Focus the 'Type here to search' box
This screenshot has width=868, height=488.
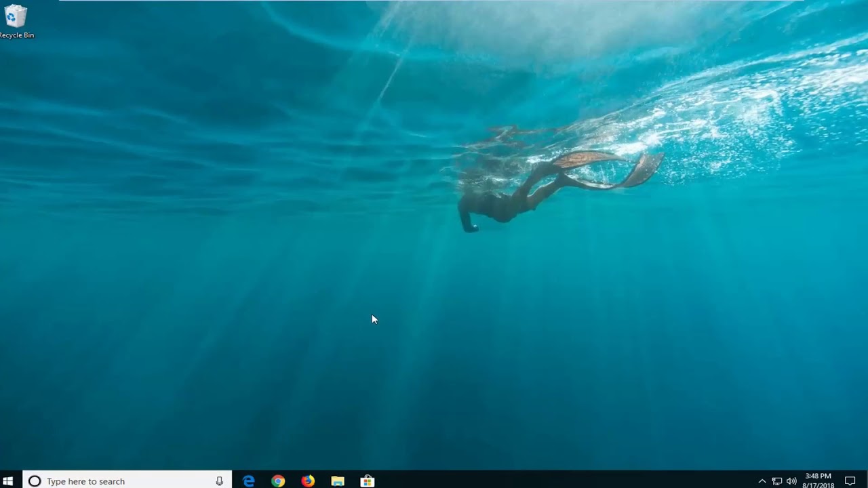pos(127,481)
